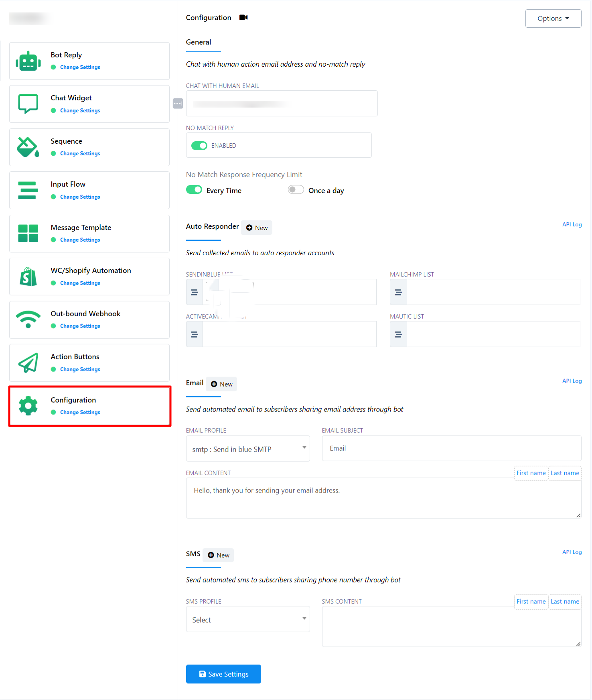Disable the No Match Reply toggle
This screenshot has height=700, width=592.
pos(199,146)
